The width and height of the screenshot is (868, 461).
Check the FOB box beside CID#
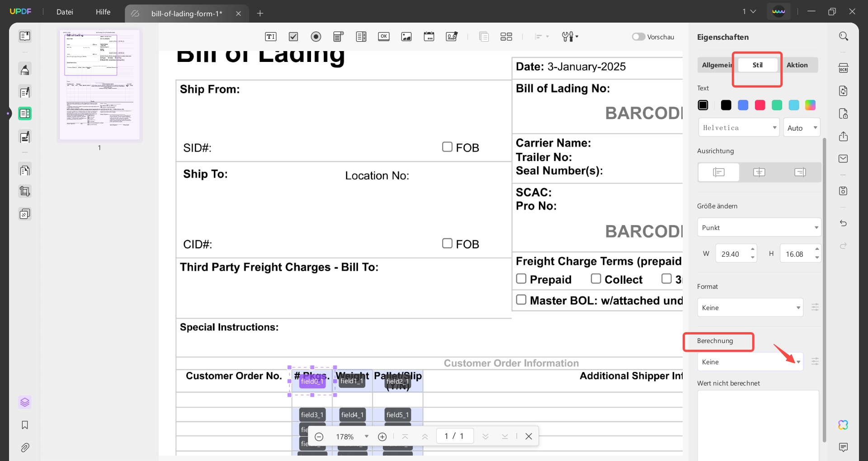pyautogui.click(x=447, y=243)
